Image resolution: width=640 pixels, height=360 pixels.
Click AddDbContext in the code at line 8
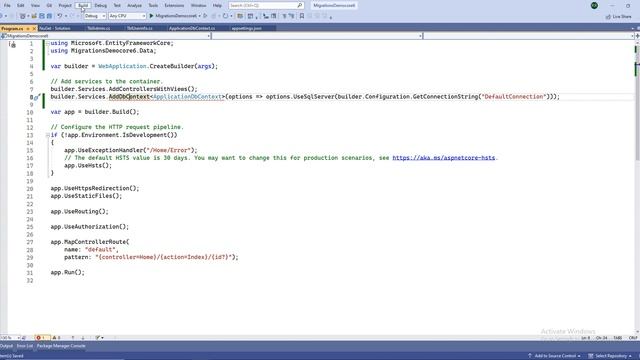pyautogui.click(x=129, y=97)
